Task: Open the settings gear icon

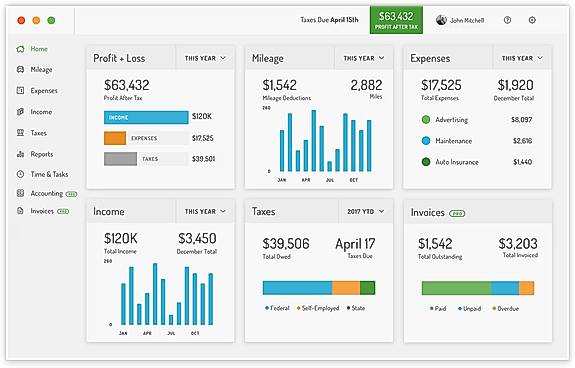Action: tap(532, 20)
